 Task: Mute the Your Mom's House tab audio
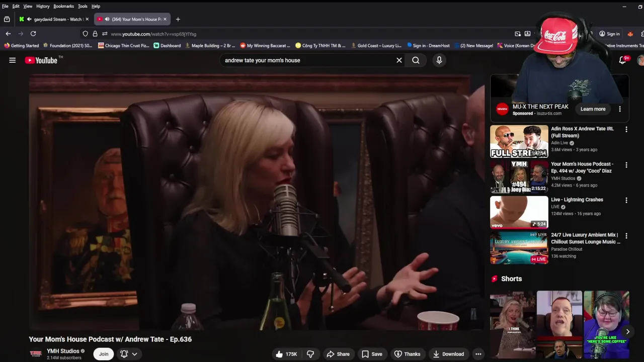[x=107, y=19]
